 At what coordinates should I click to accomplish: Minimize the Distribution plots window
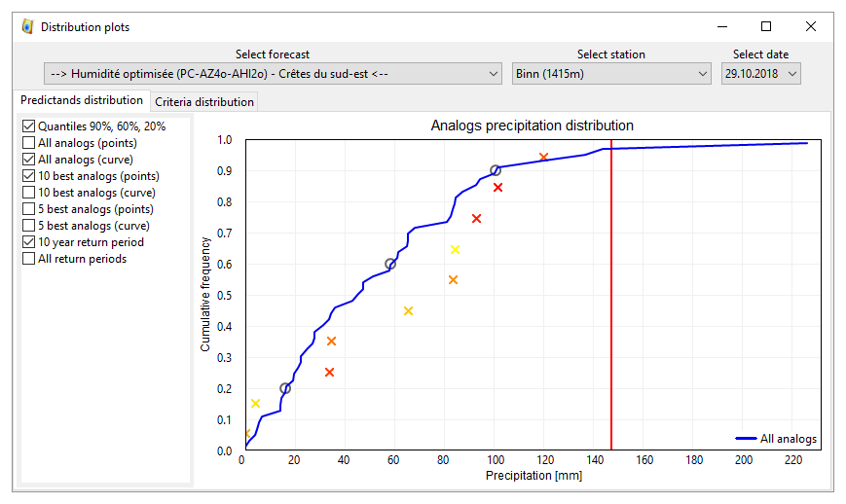721,26
